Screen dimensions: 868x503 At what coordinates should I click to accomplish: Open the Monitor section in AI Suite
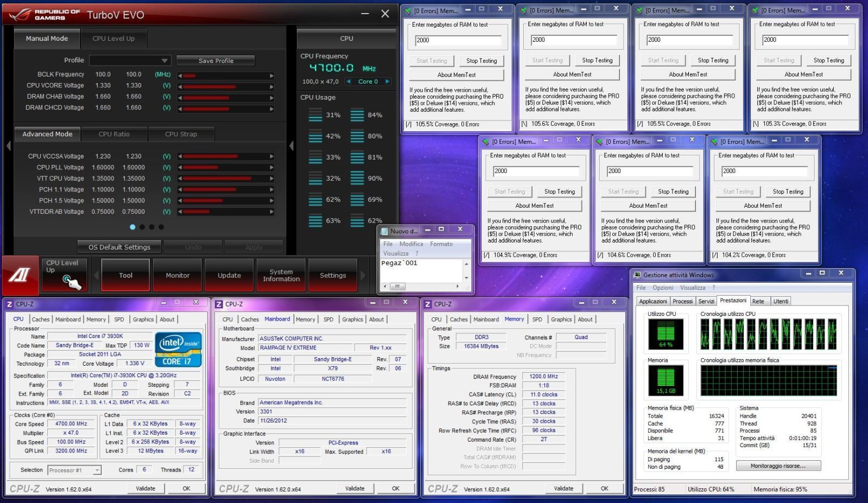[178, 275]
